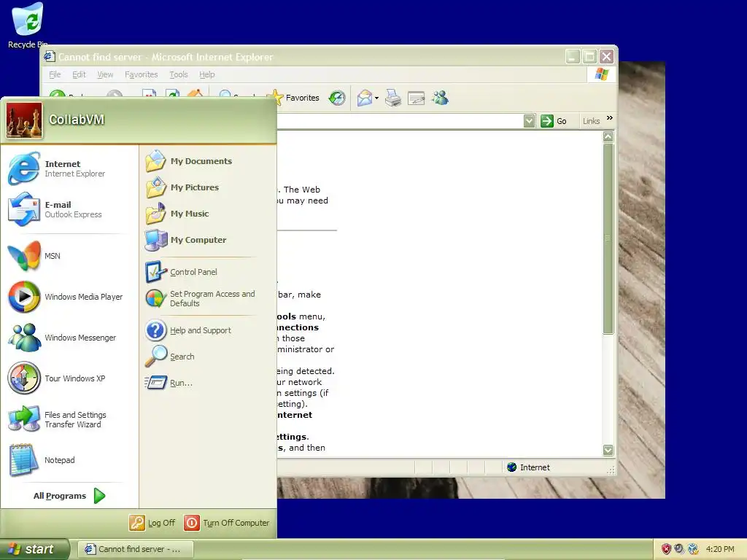The image size is (747, 560).
Task: Click the Edit page icon in IE toolbar
Action: tap(416, 98)
